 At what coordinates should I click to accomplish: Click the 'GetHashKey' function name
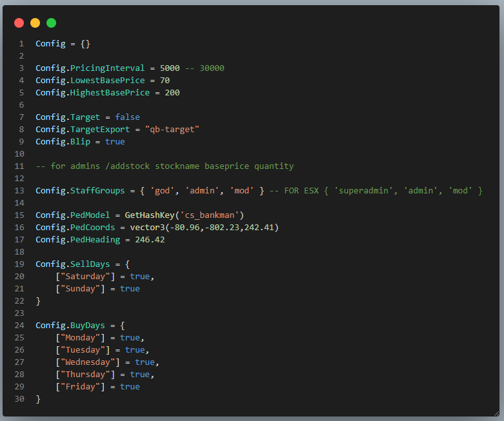pyautogui.click(x=150, y=215)
